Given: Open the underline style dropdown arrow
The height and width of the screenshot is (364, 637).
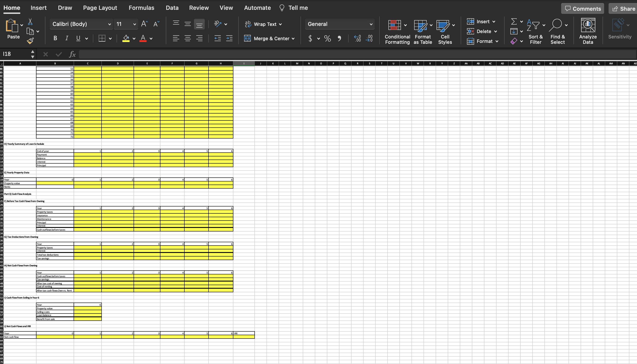Looking at the screenshot, I should click(x=87, y=38).
